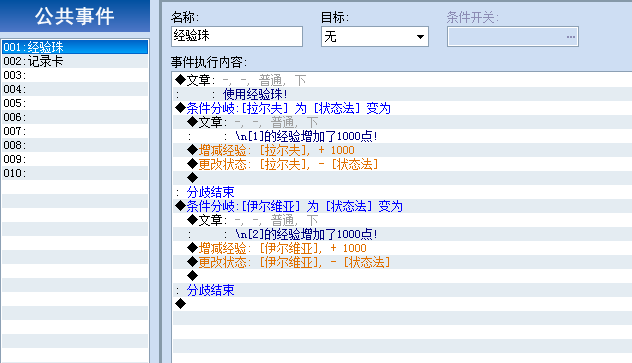Select common event 001:经验珠
This screenshot has width=632, height=363.
point(75,47)
